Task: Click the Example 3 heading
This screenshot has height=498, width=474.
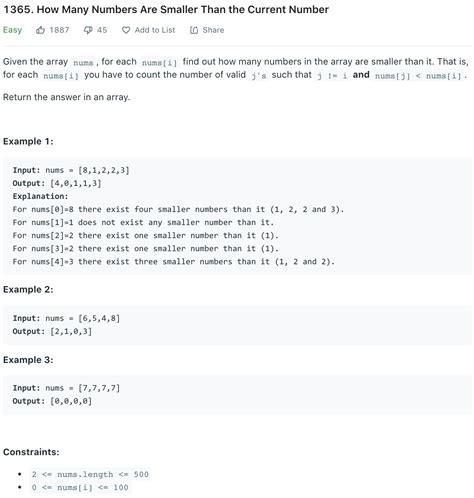Action: click(x=28, y=360)
